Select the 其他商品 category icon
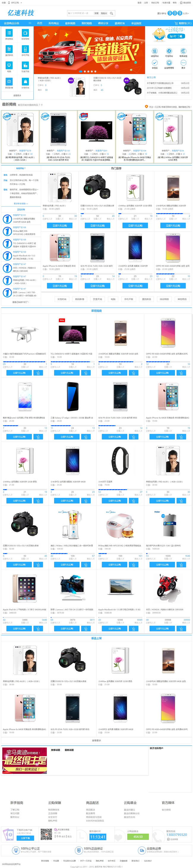 point(9,33)
